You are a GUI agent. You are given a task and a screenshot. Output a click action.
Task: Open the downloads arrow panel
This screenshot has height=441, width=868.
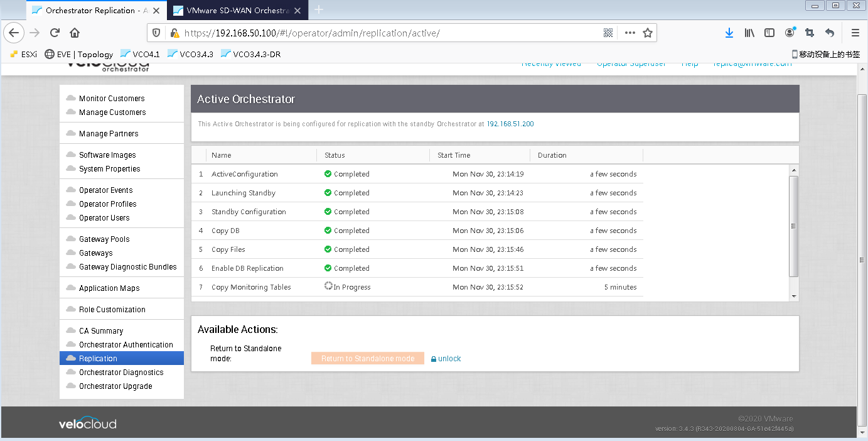729,33
